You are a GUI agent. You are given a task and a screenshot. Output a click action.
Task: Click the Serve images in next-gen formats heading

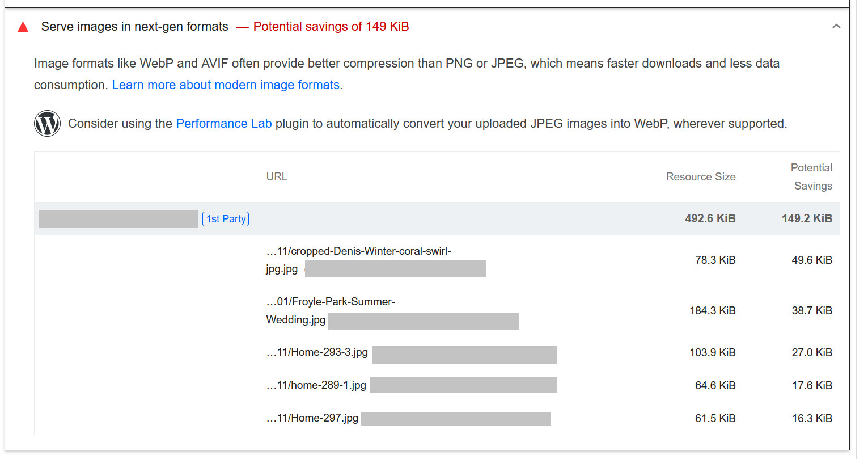click(x=134, y=26)
